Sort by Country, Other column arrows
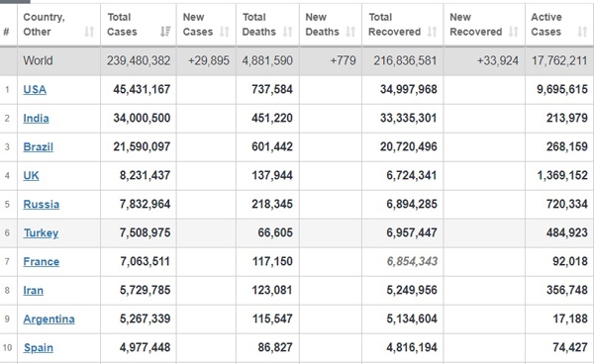Viewport: 594px width, 364px height. (x=89, y=32)
